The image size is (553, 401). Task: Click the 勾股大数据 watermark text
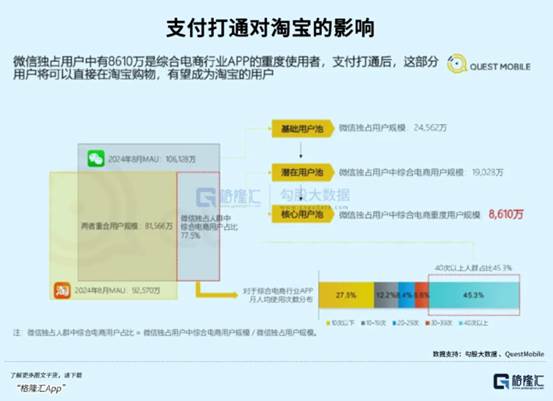coord(315,195)
